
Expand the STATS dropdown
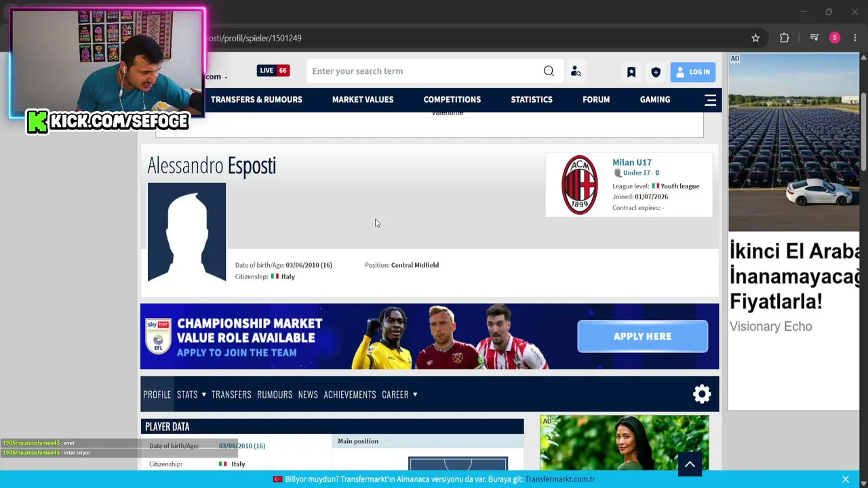(191, 394)
